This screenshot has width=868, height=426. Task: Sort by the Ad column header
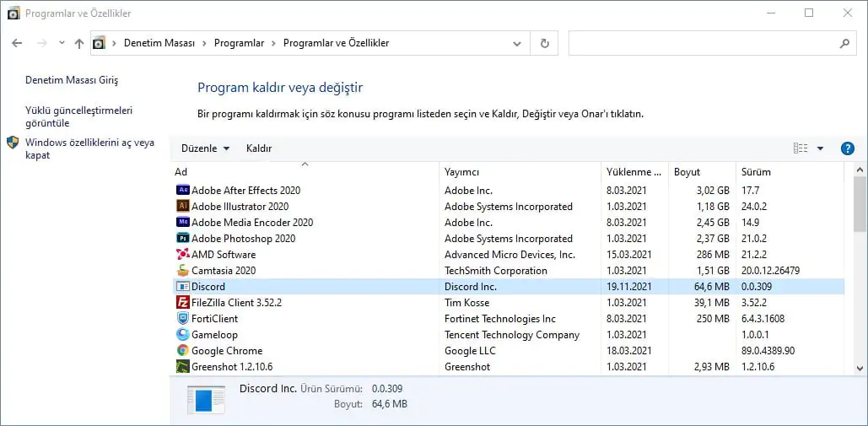[305, 172]
